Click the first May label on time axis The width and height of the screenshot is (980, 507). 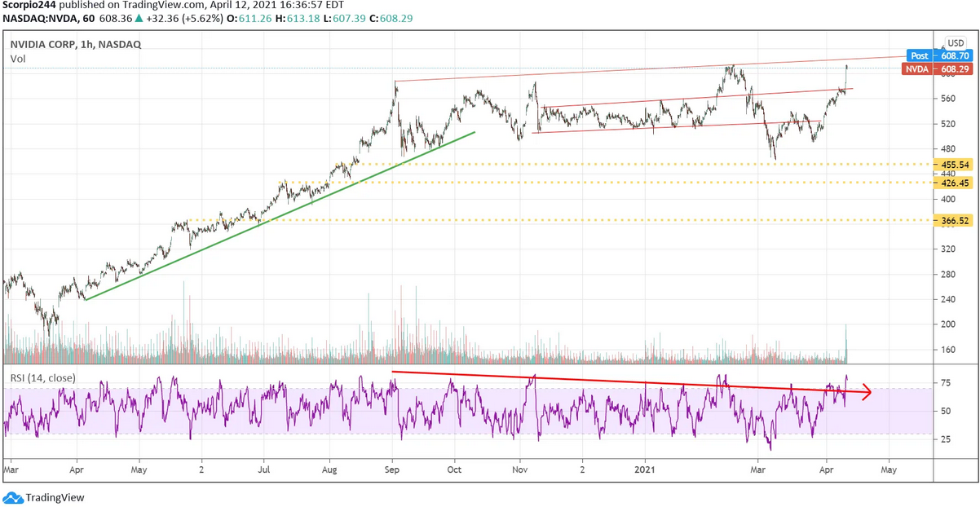139,470
